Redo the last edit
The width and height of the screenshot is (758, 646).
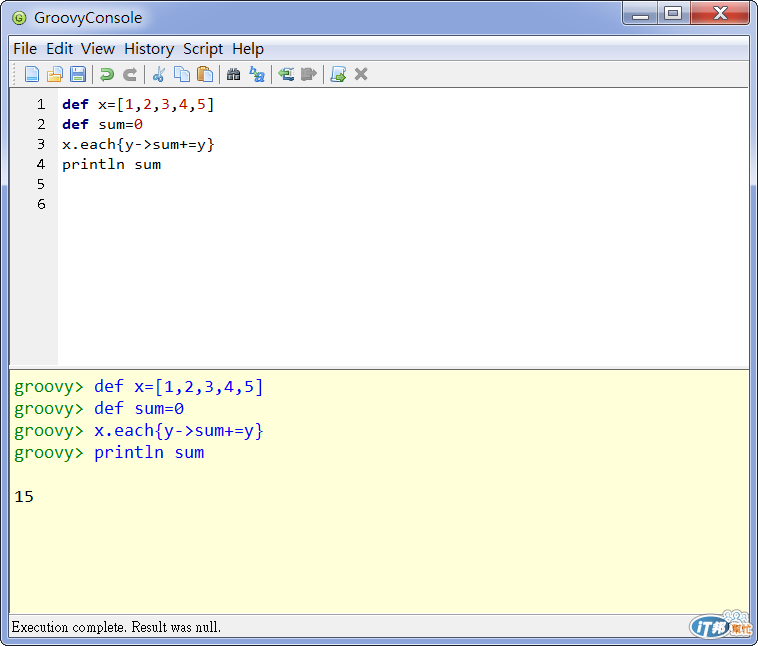coord(130,74)
